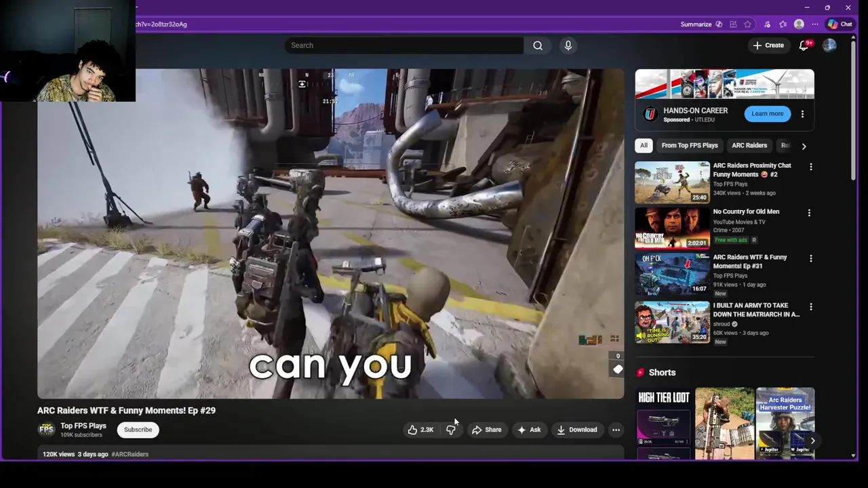
Task: Open Top FPS Plays channel avatar
Action: click(x=46, y=430)
